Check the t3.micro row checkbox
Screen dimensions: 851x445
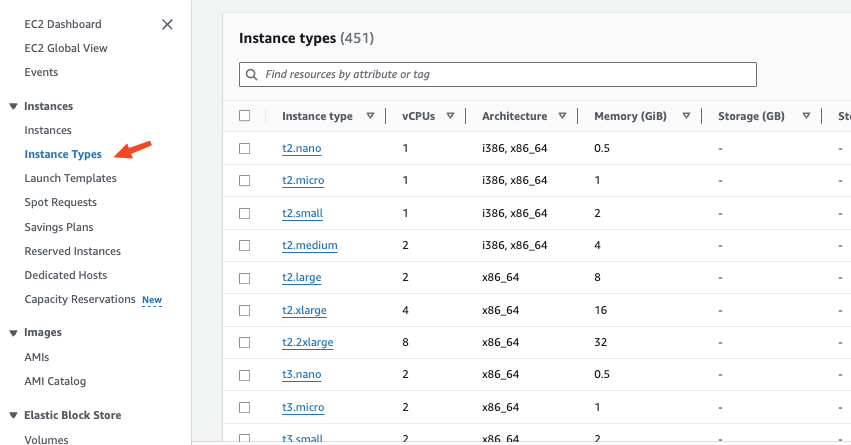(245, 407)
